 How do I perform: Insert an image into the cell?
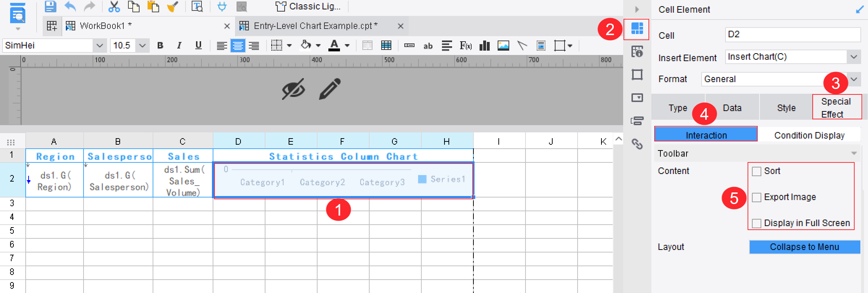503,46
